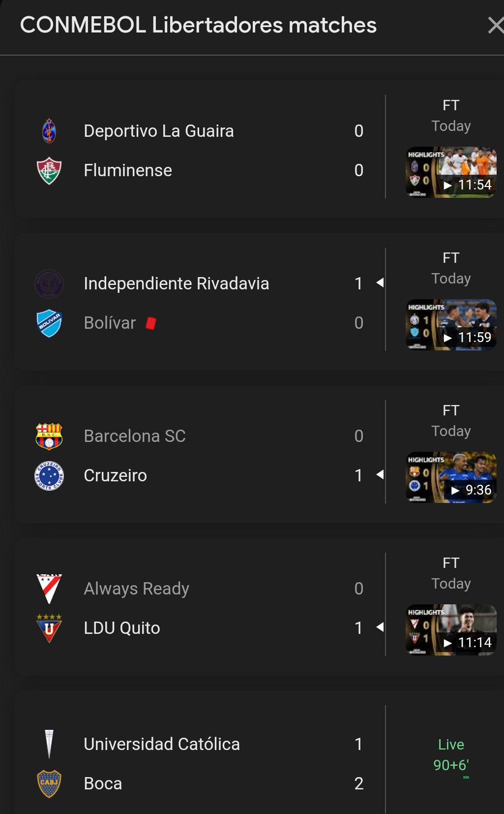Play the Always Ready vs LDU Quito highlights
504x814 pixels.
[451, 630]
